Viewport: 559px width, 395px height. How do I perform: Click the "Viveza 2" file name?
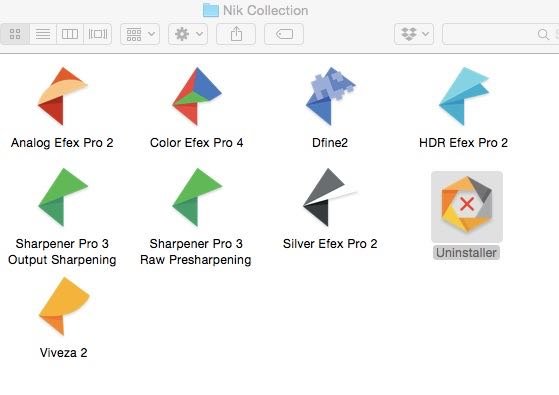[63, 353]
